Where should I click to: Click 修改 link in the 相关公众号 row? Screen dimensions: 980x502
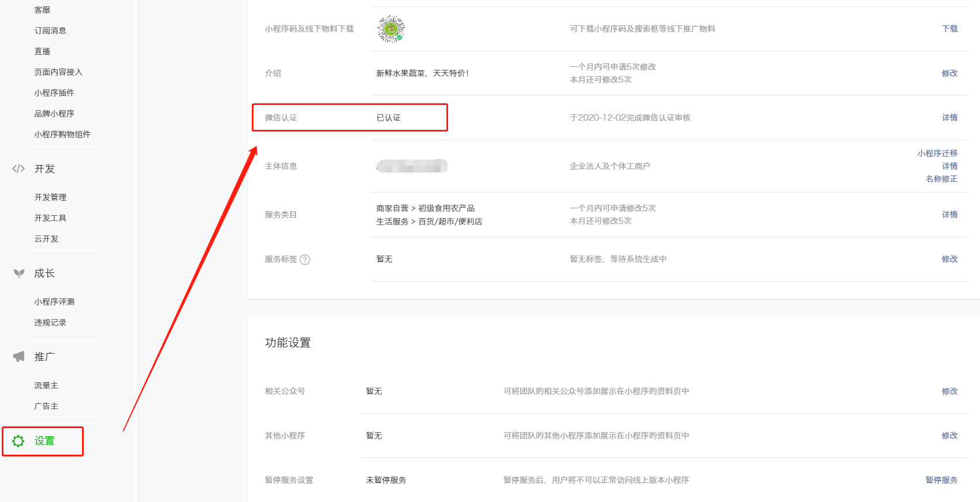950,391
